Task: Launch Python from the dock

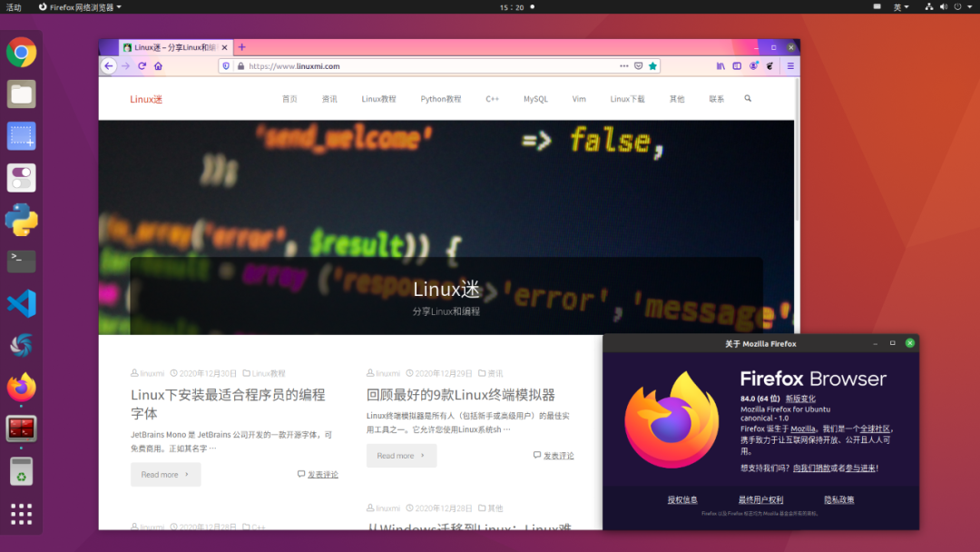Action: click(x=21, y=220)
